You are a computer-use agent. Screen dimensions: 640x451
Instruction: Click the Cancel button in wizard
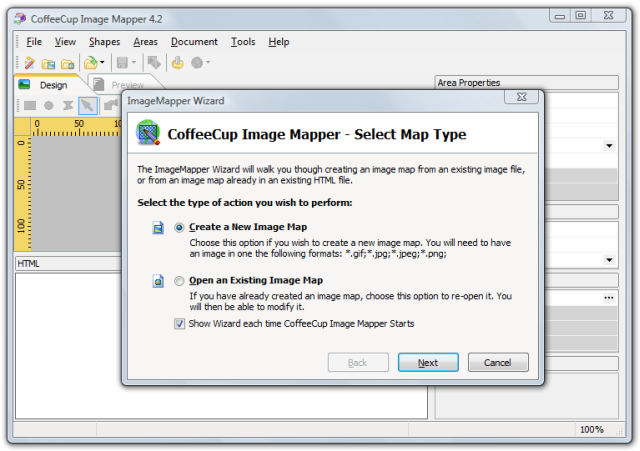point(498,362)
